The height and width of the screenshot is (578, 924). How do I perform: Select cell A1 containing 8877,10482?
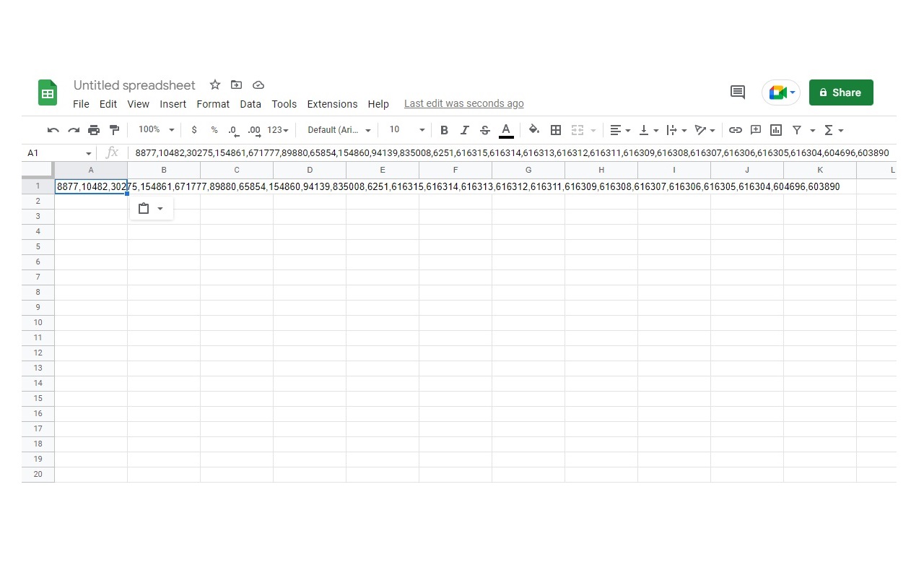91,186
